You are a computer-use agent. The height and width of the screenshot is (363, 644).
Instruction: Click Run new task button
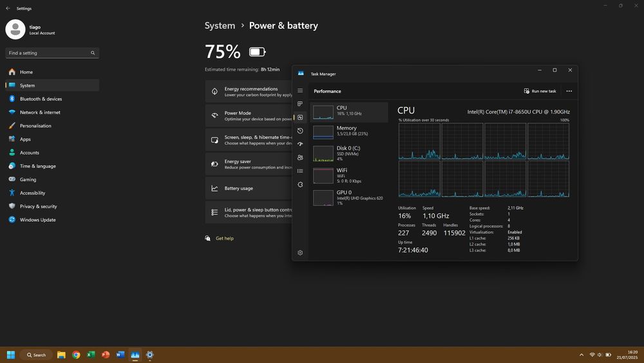click(540, 92)
